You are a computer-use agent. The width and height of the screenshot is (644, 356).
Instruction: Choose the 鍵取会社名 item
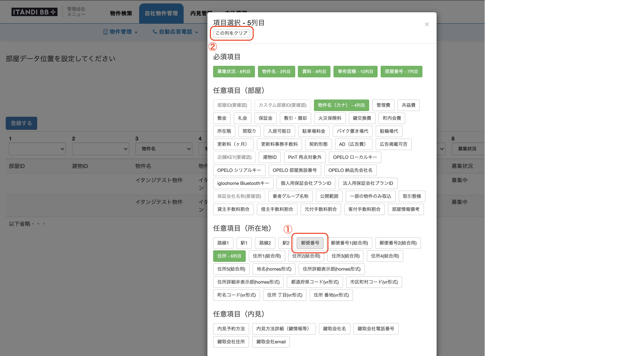(x=334, y=329)
